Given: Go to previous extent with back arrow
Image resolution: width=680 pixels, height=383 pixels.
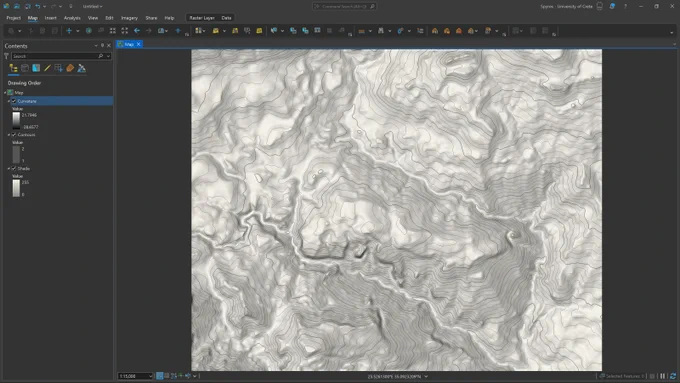Looking at the screenshot, I should [137, 31].
